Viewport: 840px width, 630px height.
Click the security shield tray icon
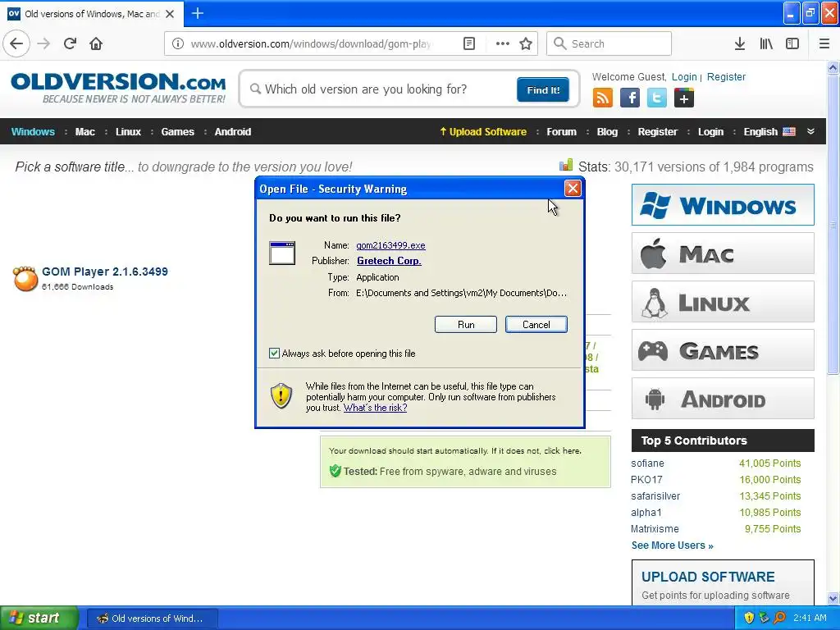[749, 618]
